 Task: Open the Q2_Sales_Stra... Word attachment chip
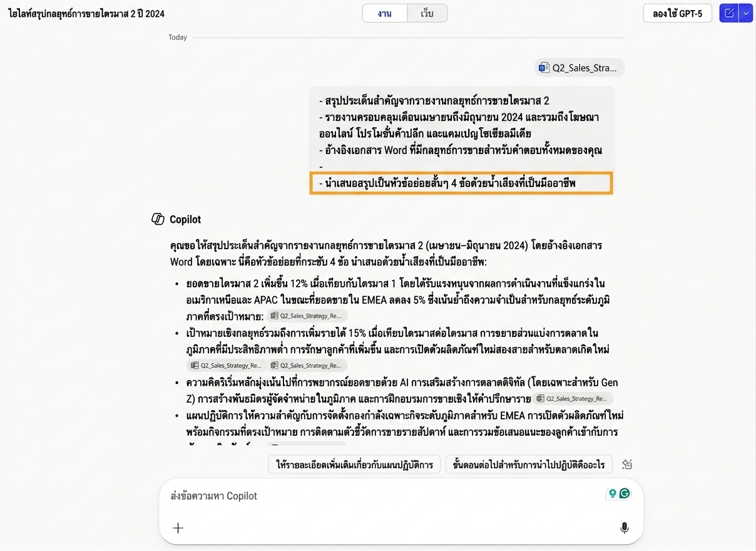click(x=580, y=68)
